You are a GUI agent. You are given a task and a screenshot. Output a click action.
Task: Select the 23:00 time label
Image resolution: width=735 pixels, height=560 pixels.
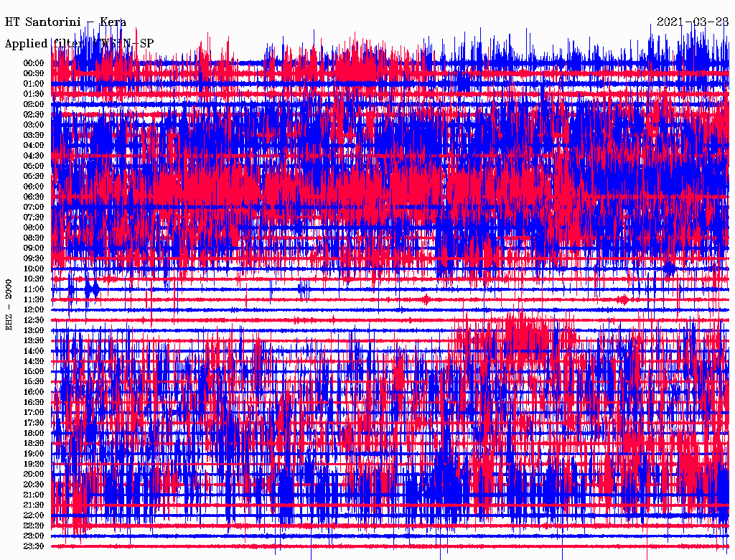point(34,536)
